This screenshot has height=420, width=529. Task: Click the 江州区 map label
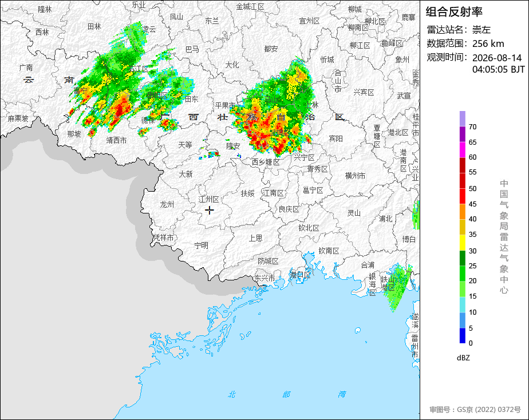click(x=209, y=199)
